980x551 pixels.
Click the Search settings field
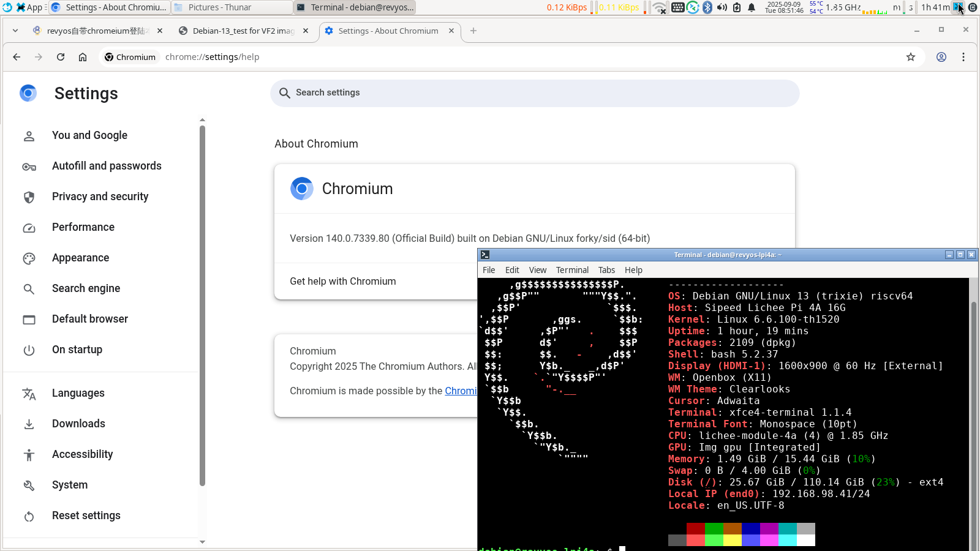coord(535,93)
